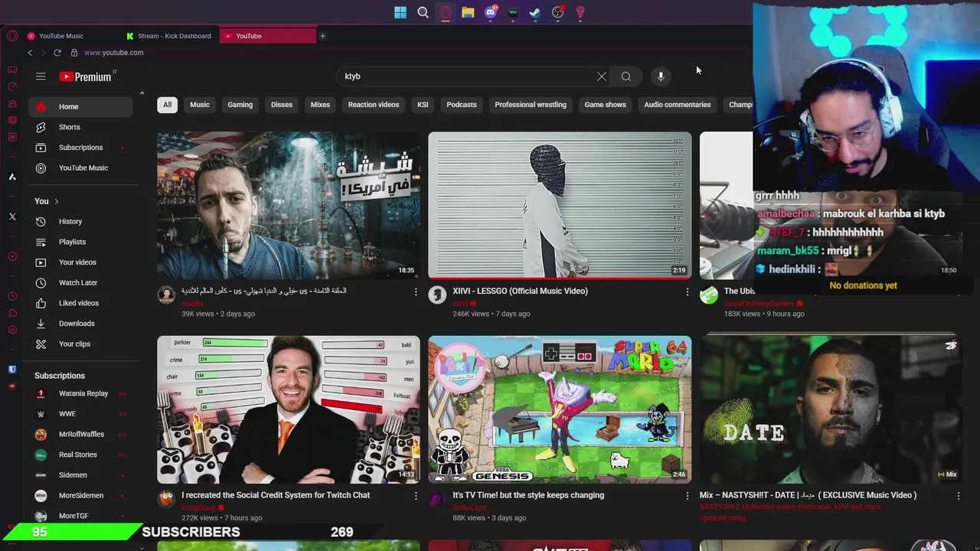Open the Sidemen subscription channel
Image resolution: width=980 pixels, height=551 pixels.
80,475
